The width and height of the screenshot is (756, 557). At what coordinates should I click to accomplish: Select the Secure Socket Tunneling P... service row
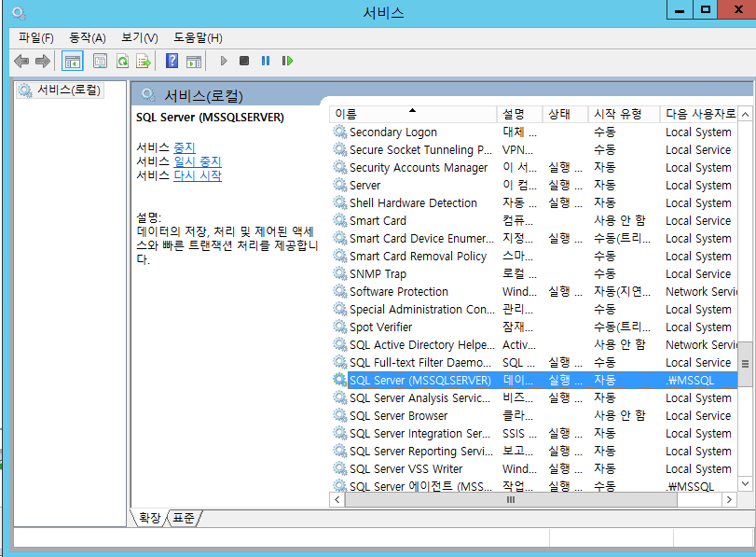coord(534,149)
